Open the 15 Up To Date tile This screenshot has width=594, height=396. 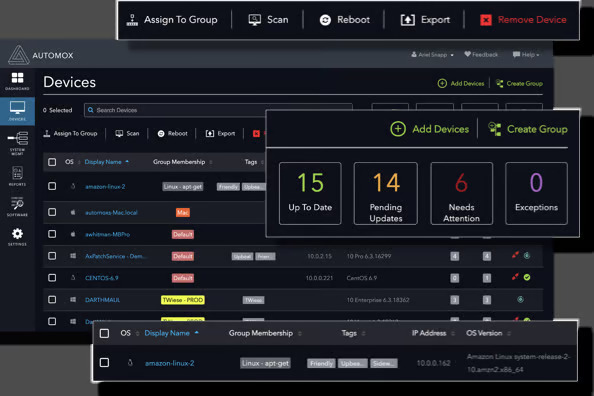[310, 193]
